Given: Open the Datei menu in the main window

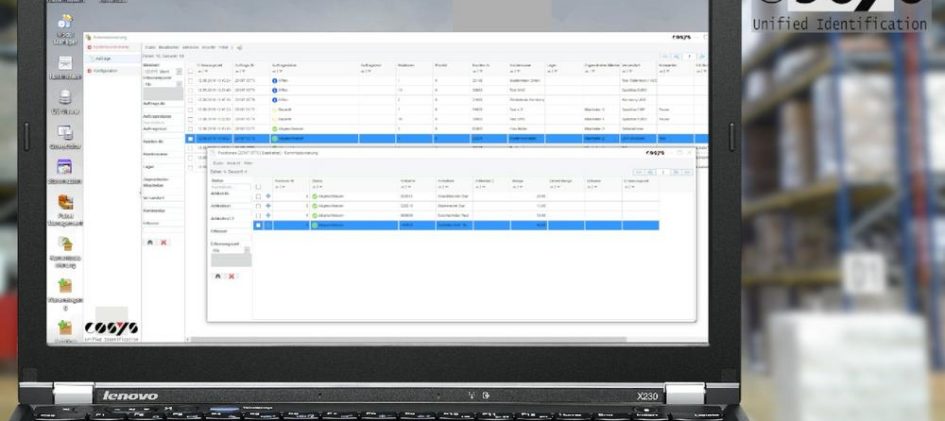Looking at the screenshot, I should point(150,47).
